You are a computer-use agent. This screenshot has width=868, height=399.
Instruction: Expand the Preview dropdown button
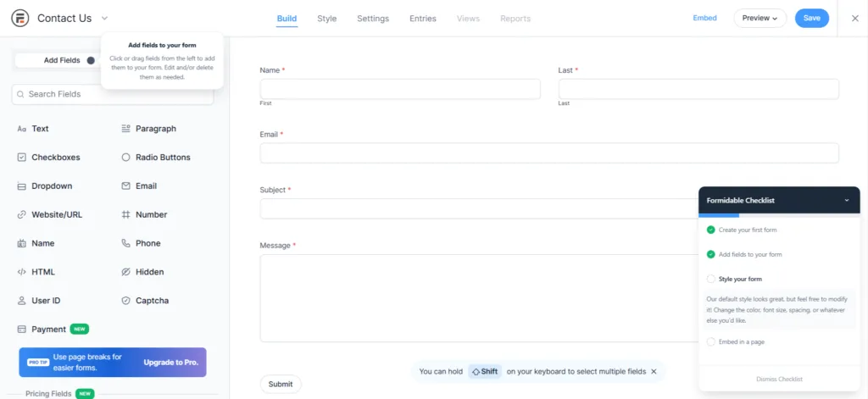pyautogui.click(x=760, y=19)
